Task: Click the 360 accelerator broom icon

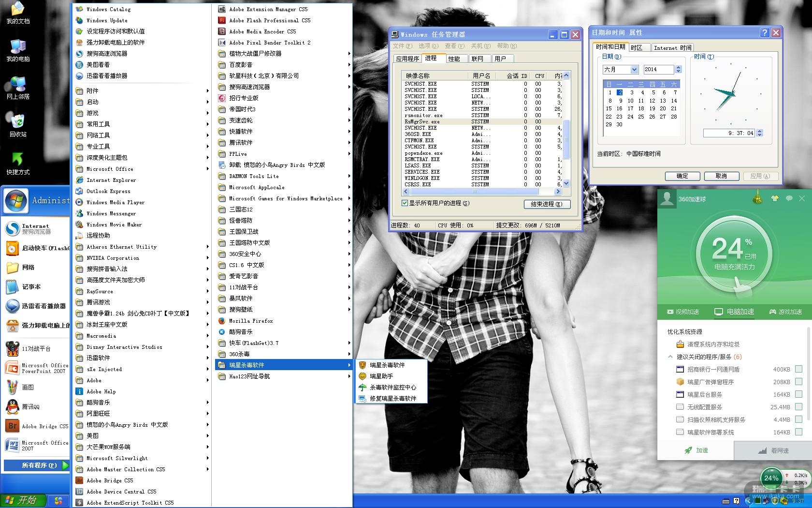Action: [757, 198]
